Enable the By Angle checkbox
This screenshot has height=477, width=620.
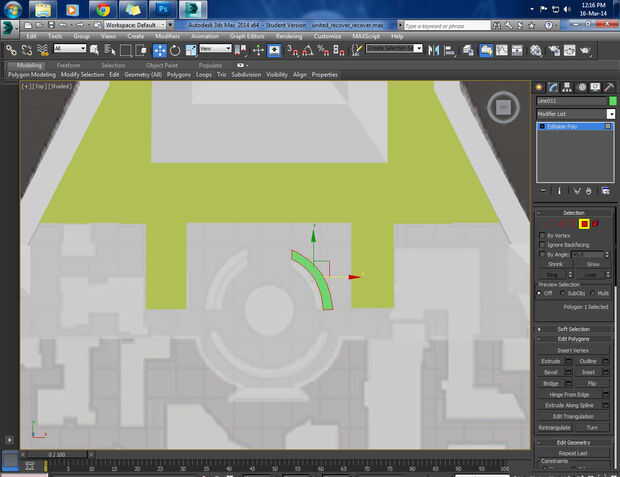(x=542, y=254)
